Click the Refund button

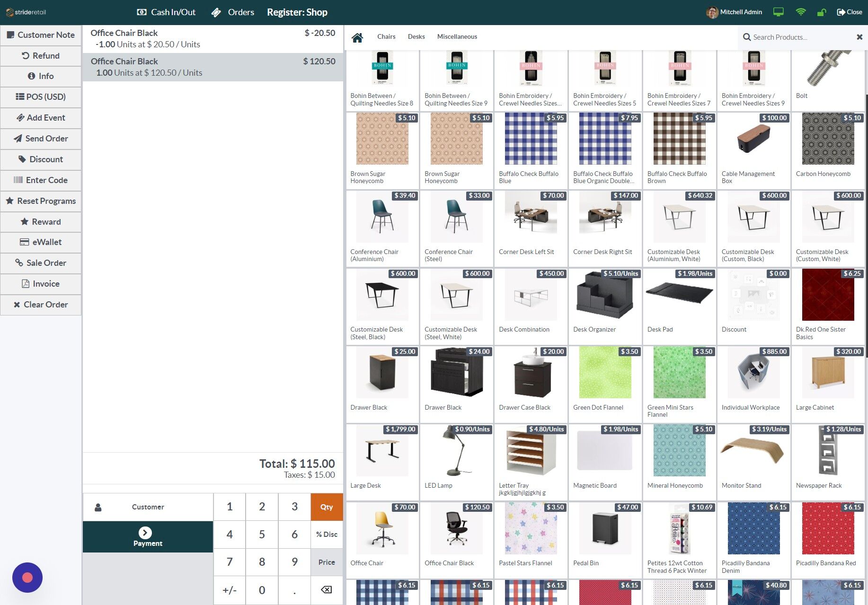(x=41, y=56)
